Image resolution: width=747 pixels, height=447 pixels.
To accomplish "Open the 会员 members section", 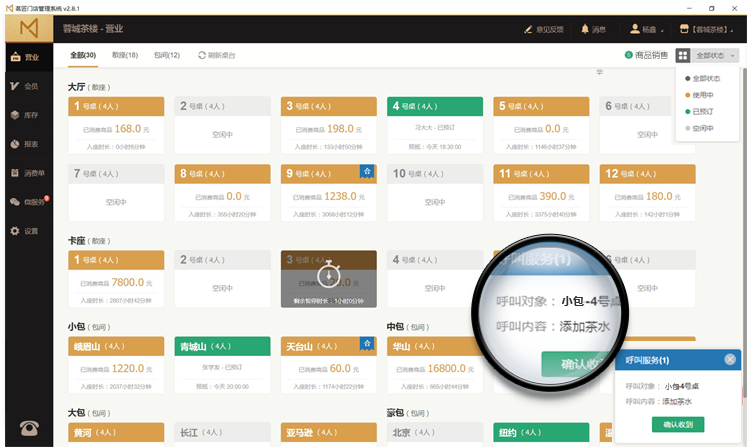I will click(29, 86).
